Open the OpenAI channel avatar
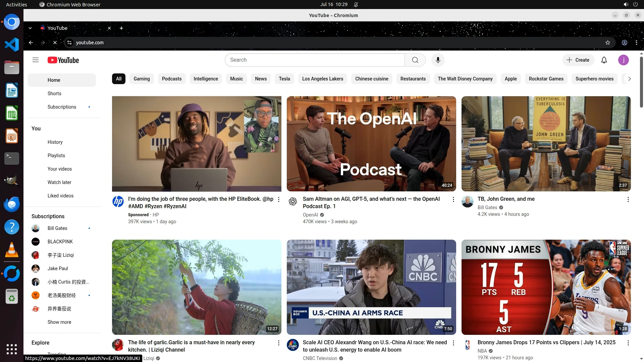644x362 pixels. pos(293,201)
